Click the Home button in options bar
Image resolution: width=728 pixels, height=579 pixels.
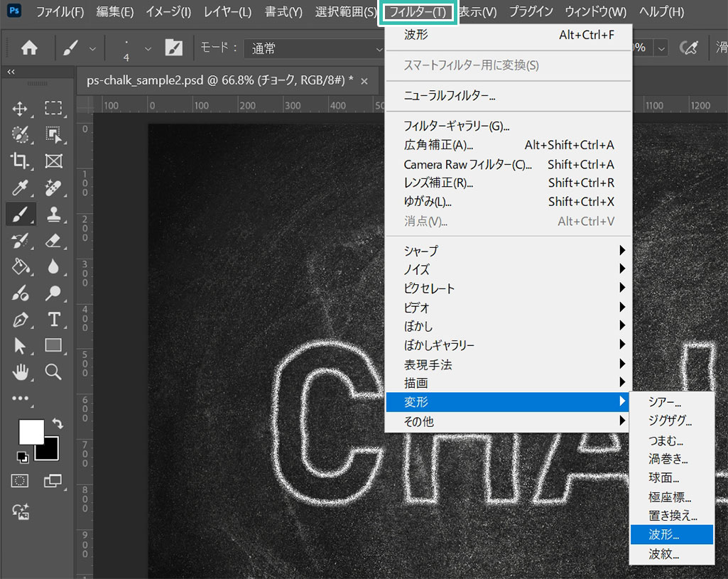pyautogui.click(x=29, y=48)
